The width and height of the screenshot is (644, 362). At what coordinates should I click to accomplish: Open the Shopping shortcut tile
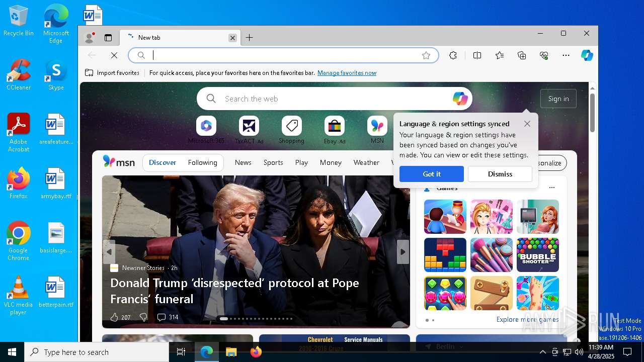click(x=292, y=130)
